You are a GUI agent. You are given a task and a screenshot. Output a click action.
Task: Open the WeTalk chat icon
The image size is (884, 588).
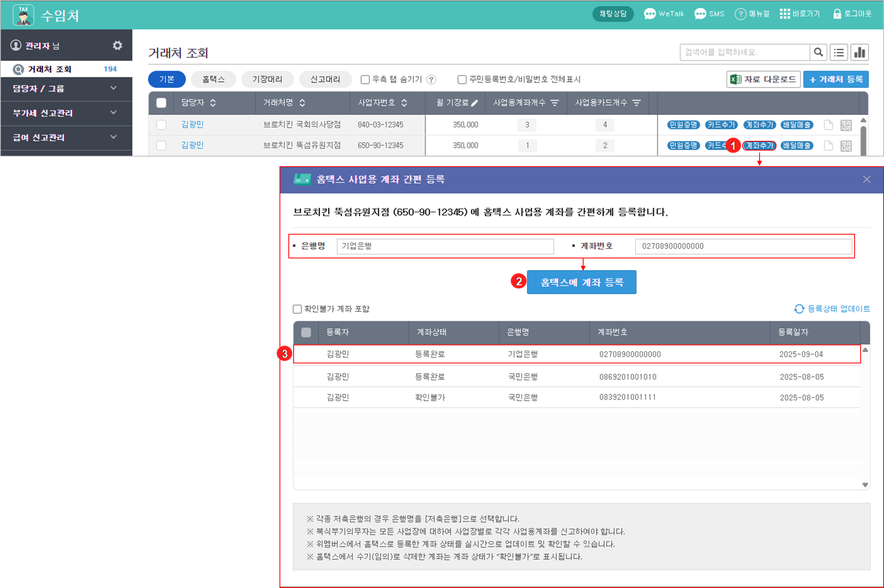pos(649,14)
